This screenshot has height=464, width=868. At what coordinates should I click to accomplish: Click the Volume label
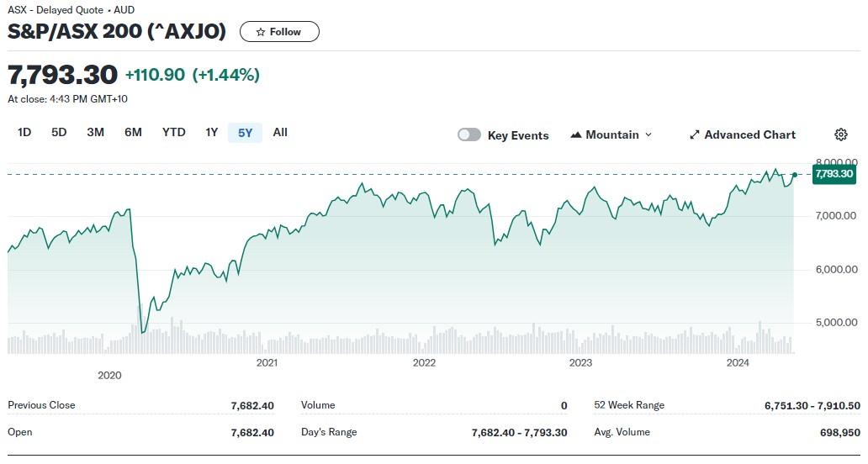[318, 405]
